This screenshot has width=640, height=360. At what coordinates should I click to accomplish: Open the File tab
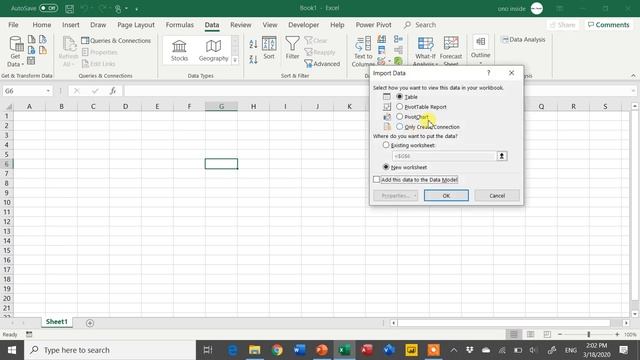(x=13, y=25)
